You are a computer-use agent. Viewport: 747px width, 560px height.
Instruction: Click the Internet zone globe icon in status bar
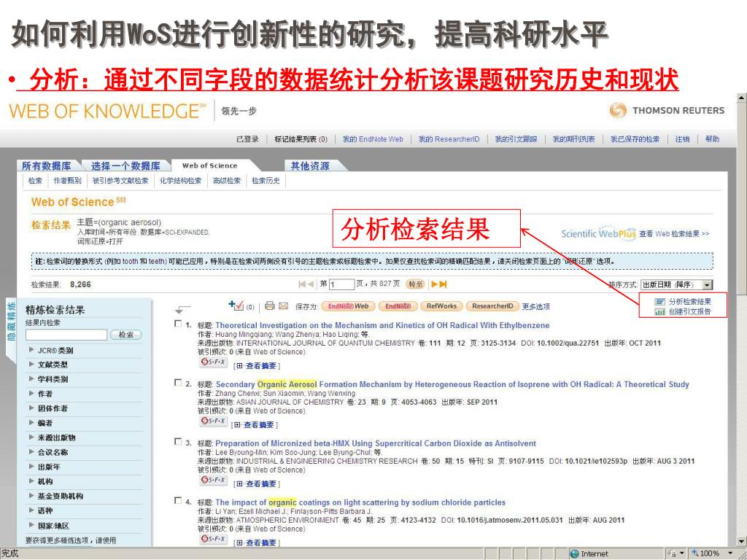pos(575,554)
